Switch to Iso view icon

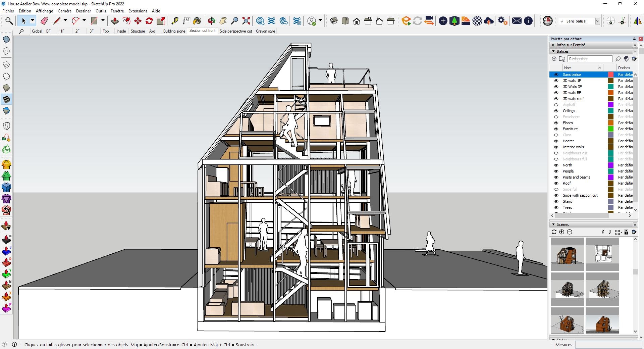point(334,21)
